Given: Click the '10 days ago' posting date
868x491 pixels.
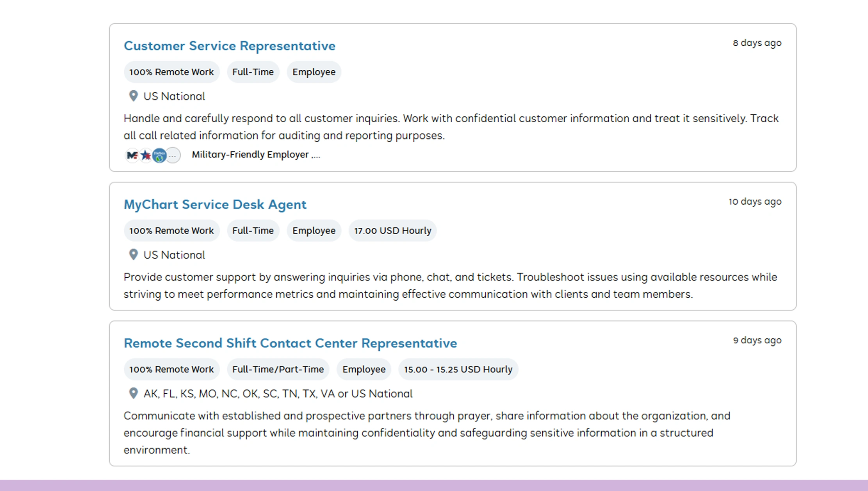Looking at the screenshot, I should click(x=755, y=202).
